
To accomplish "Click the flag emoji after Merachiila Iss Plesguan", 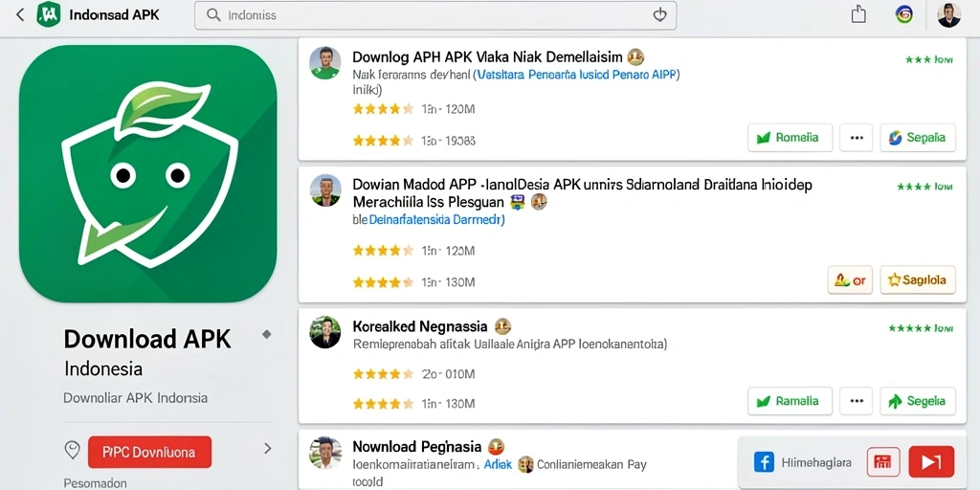I will (518, 202).
